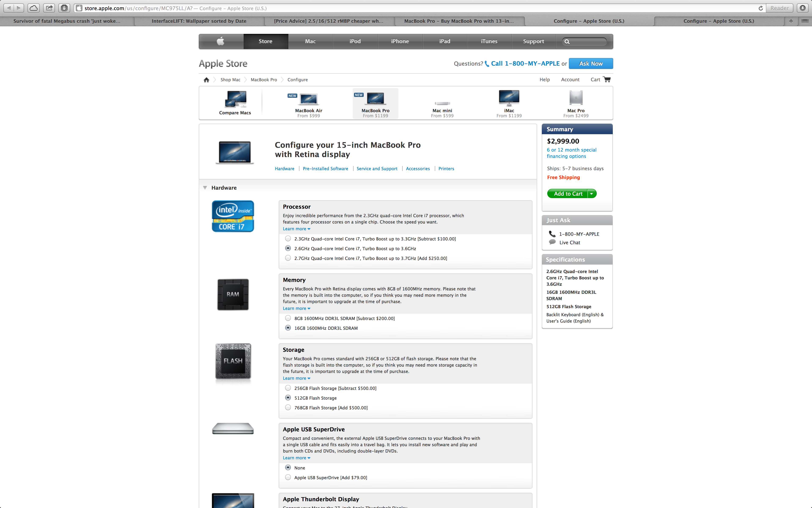The image size is (812, 508).
Task: Click MacBook Pro Retina header thumbnail
Action: coord(235,153)
